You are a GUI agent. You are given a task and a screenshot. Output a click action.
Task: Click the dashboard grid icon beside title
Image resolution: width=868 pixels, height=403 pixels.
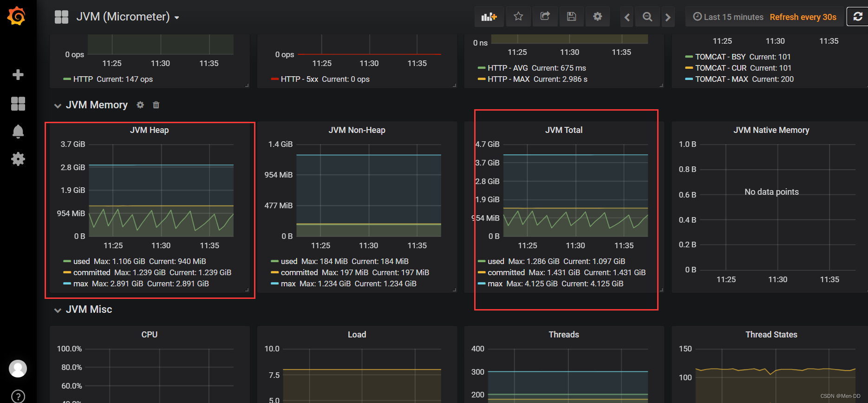tap(61, 17)
